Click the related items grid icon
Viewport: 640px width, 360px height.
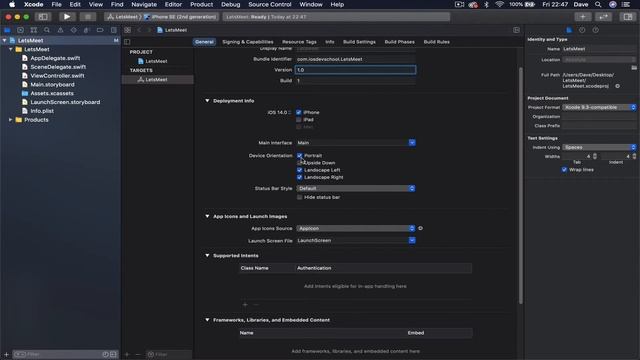(x=128, y=30)
